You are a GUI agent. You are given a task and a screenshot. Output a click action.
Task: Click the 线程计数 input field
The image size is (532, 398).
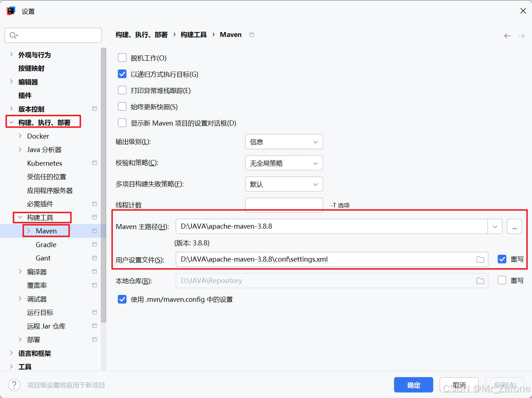click(284, 205)
